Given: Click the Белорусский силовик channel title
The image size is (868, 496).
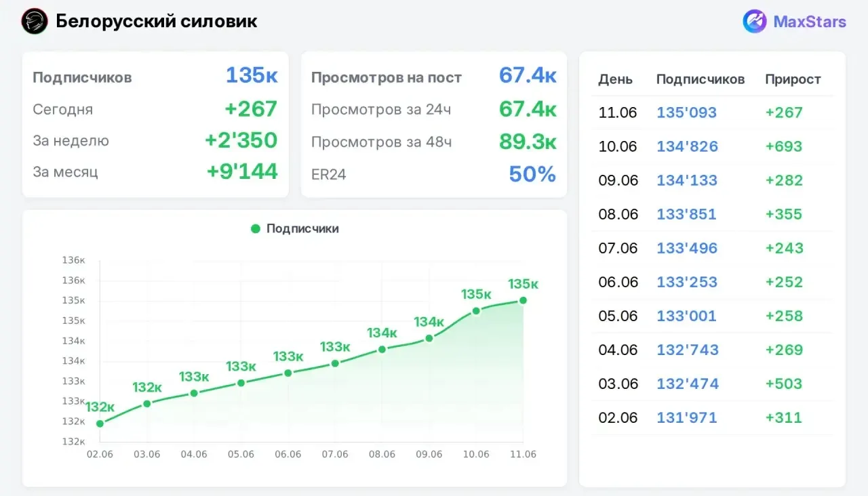Looking at the screenshot, I should click(157, 21).
